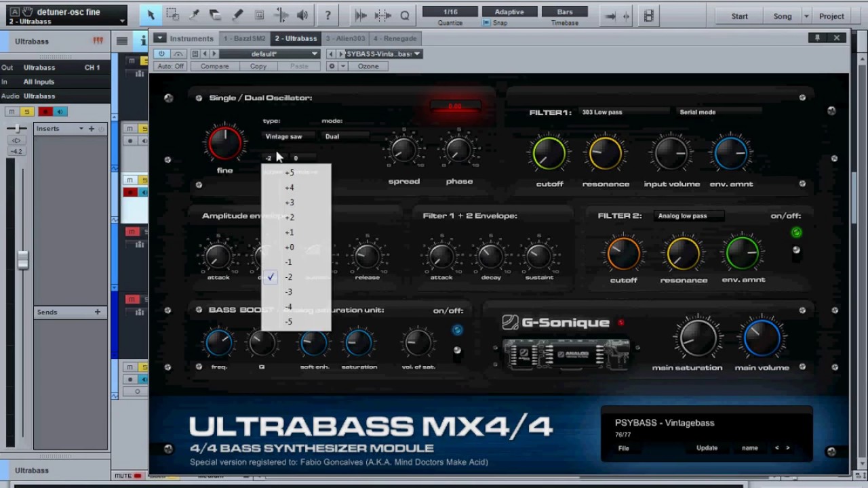The height and width of the screenshot is (488, 868).
Task: Toggle the plugin power bypass button
Action: tap(161, 54)
